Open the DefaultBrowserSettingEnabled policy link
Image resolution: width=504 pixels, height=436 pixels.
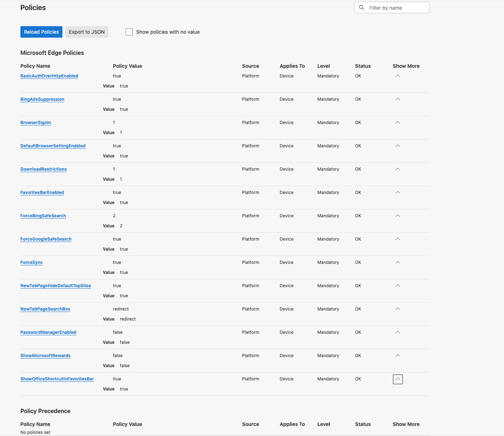[53, 146]
